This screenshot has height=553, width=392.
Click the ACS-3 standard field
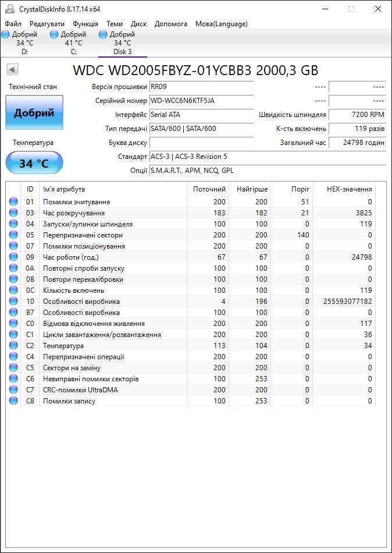point(268,157)
